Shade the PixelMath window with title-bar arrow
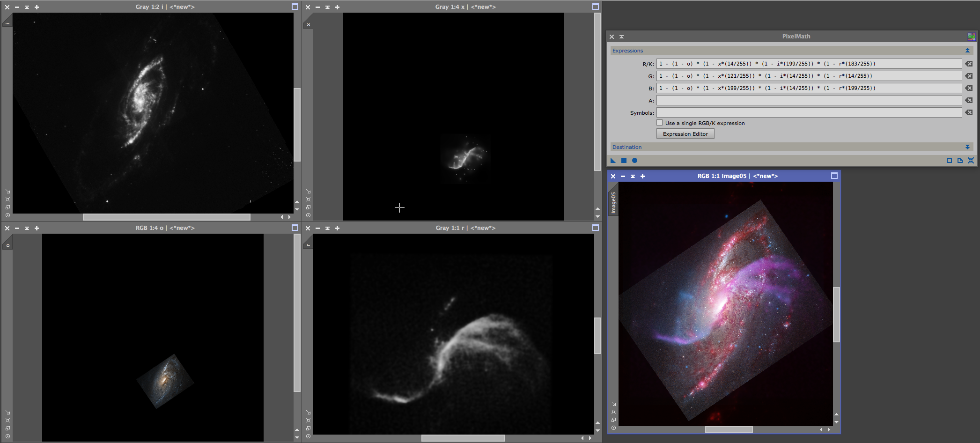This screenshot has height=443, width=980. pyautogui.click(x=621, y=37)
